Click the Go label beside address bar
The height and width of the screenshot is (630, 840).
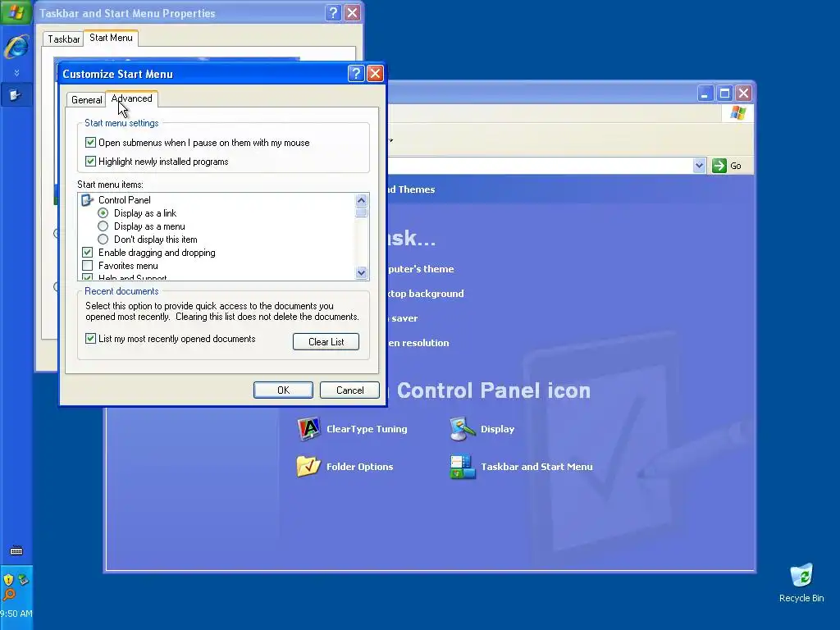(x=736, y=166)
